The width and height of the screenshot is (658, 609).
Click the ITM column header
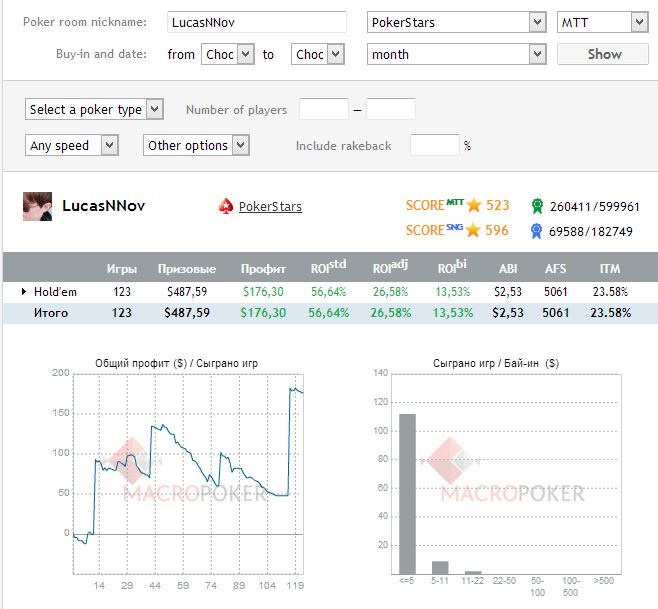[610, 269]
